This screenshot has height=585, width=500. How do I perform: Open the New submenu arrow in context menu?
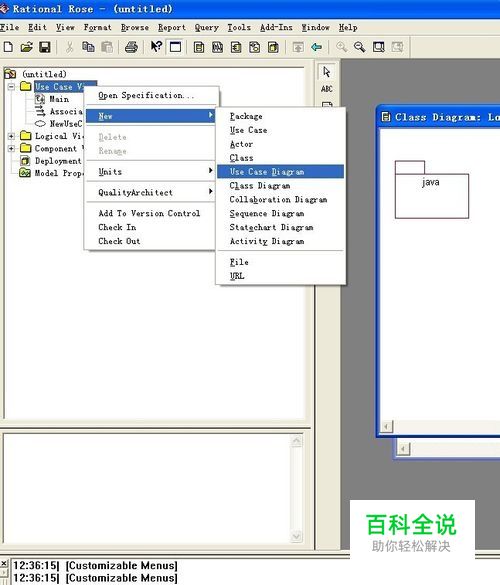coord(211,116)
